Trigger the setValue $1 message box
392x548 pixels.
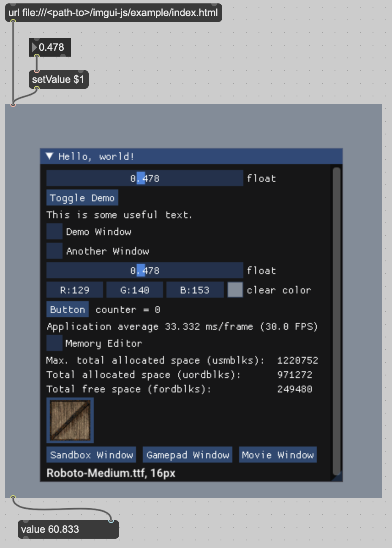(59, 79)
